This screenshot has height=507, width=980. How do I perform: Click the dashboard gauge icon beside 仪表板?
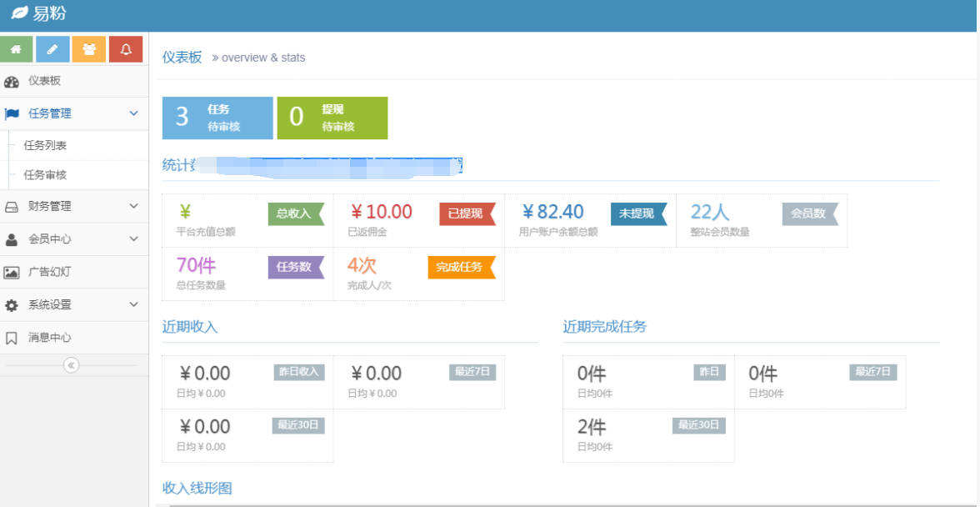coord(12,81)
